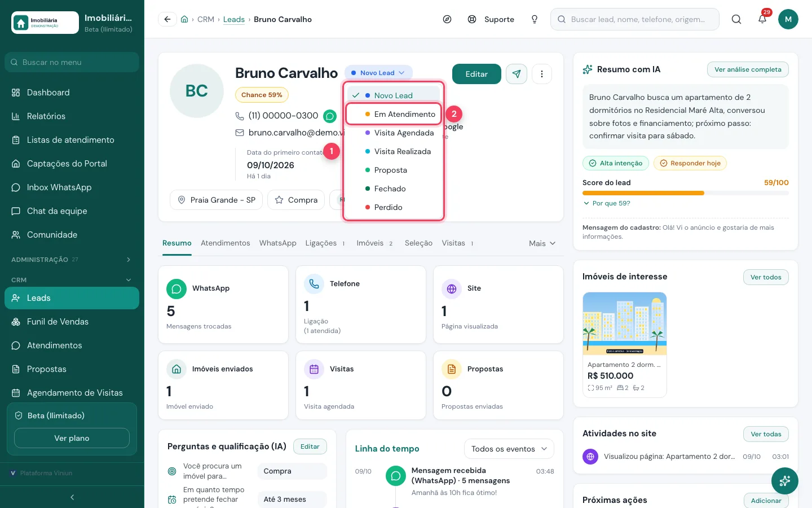
Task: Open Agendamento de Visitas
Action: (x=72, y=393)
